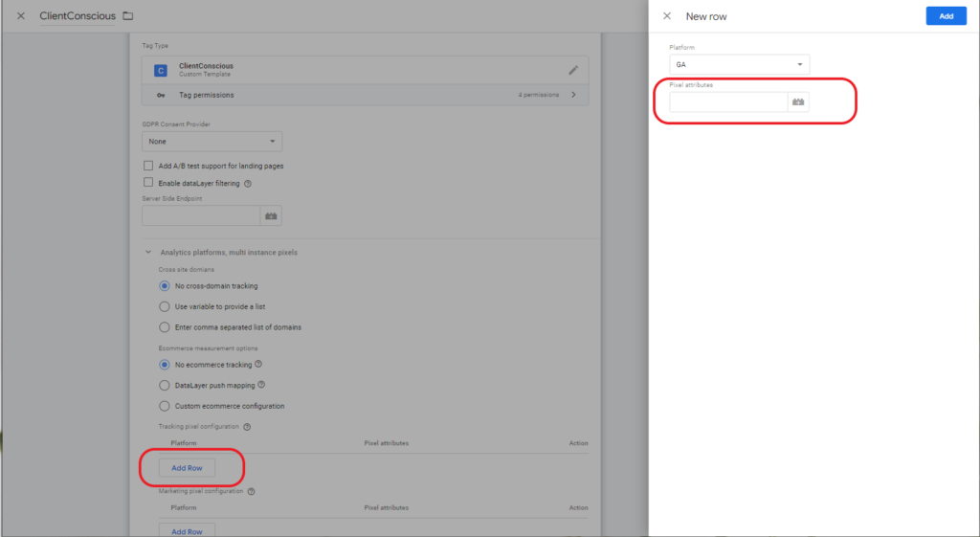The height and width of the screenshot is (537, 980).
Task: Close the ClientConscious tag editor
Action: 20,16
